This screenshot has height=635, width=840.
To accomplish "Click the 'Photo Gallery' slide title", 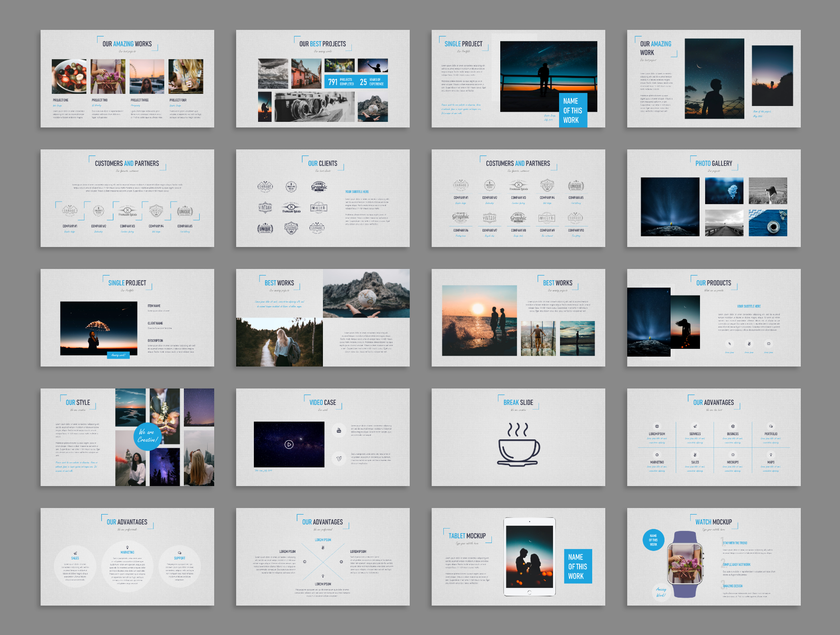I will tap(714, 163).
